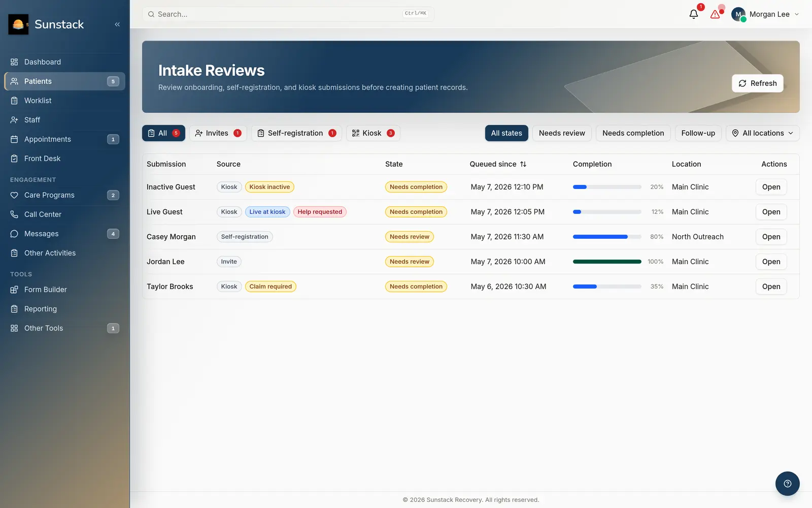Open the Casey Morgan submission
Image resolution: width=812 pixels, height=508 pixels.
point(771,237)
